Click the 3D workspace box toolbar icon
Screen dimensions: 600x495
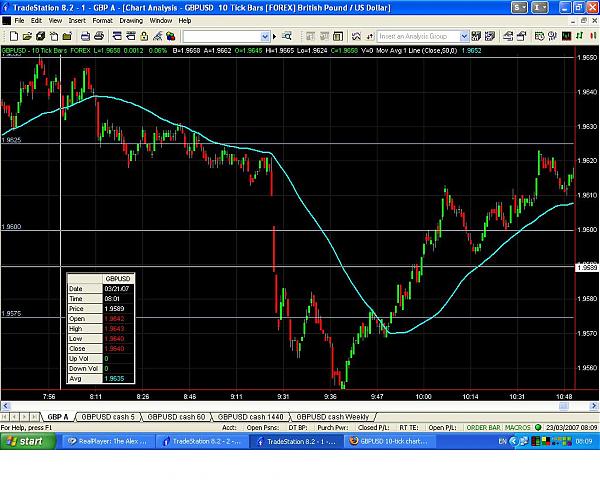[40, 36]
